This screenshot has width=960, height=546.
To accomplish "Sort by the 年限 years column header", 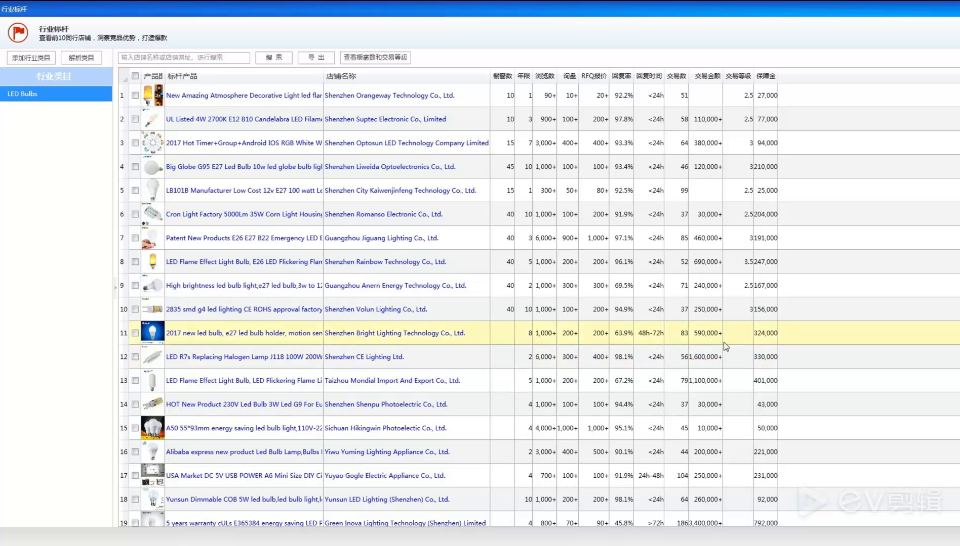I will [x=523, y=77].
